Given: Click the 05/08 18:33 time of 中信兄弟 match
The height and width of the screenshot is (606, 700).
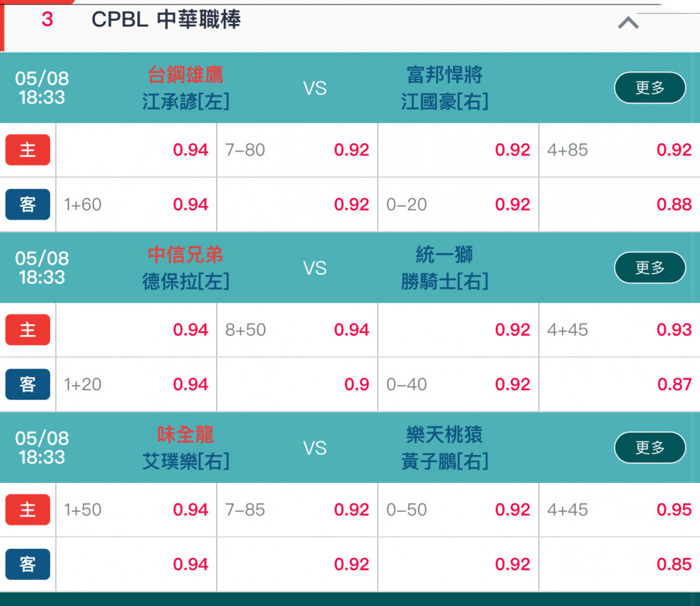Looking at the screenshot, I should (42, 268).
